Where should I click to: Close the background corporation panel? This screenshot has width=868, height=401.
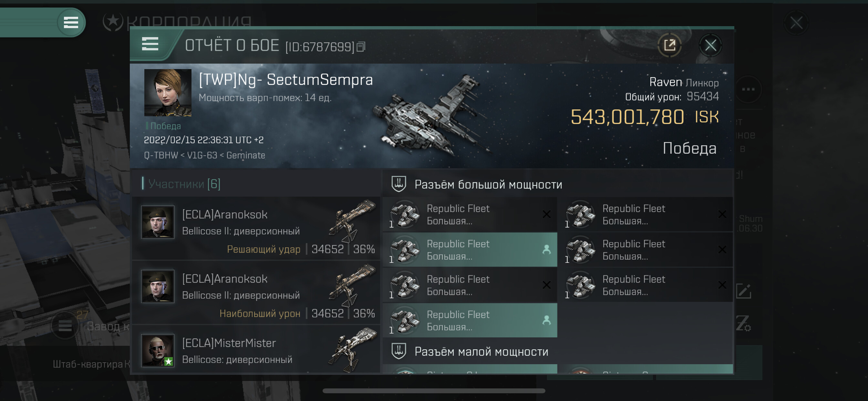[x=796, y=23]
